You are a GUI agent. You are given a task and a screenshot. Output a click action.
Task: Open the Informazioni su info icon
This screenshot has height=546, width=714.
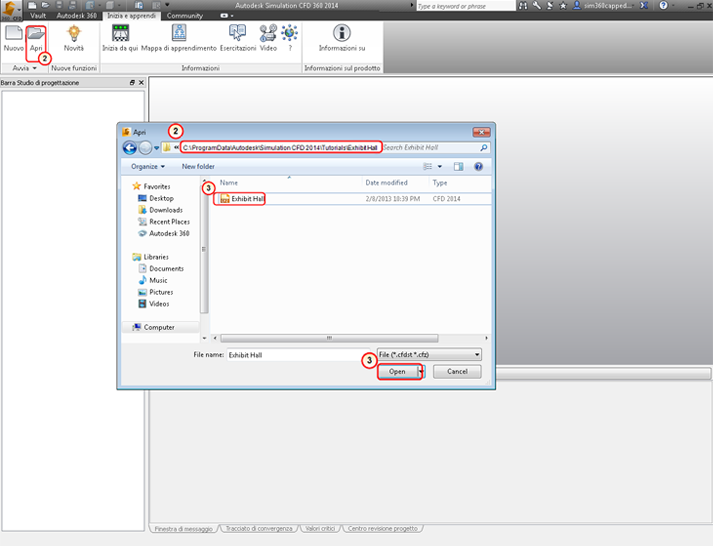click(342, 33)
